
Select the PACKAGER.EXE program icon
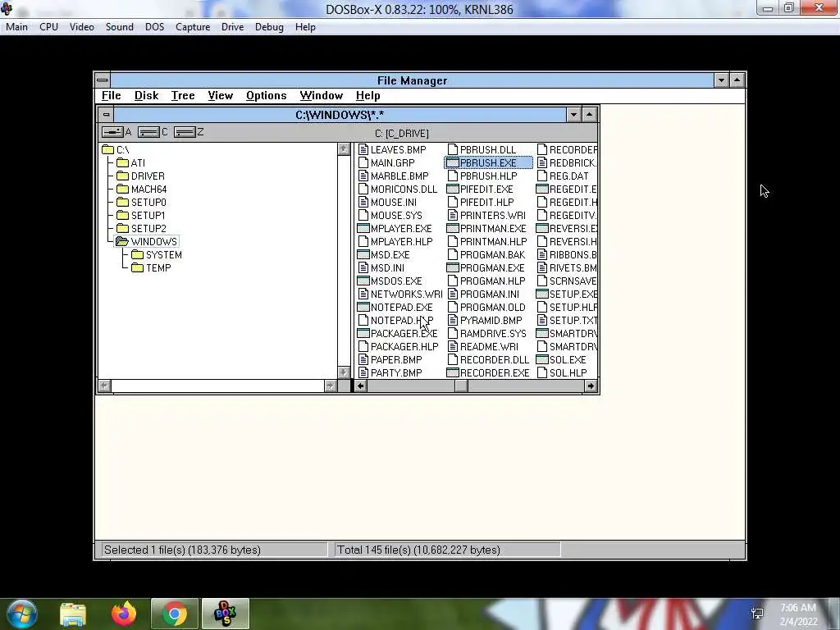coord(363,333)
